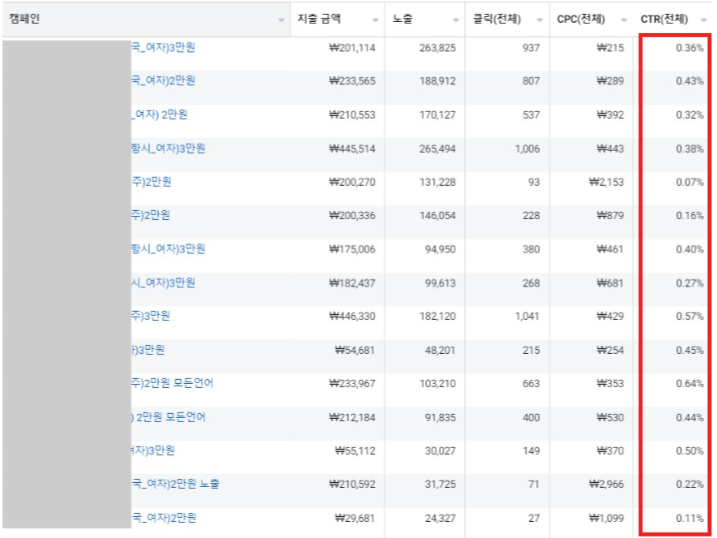Open the CTR(전체) column dropdown arrow
717x538 pixels.
(704, 20)
